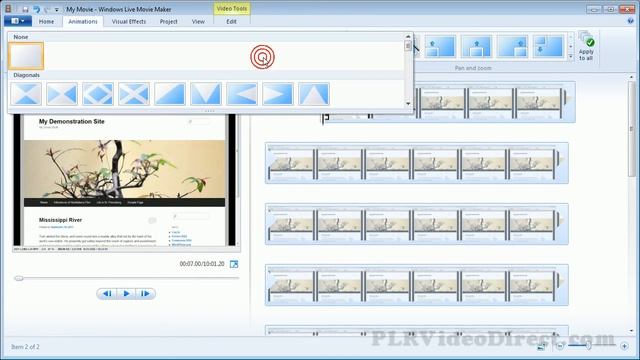Redo the last undone action
640x360 pixels.
47,9
